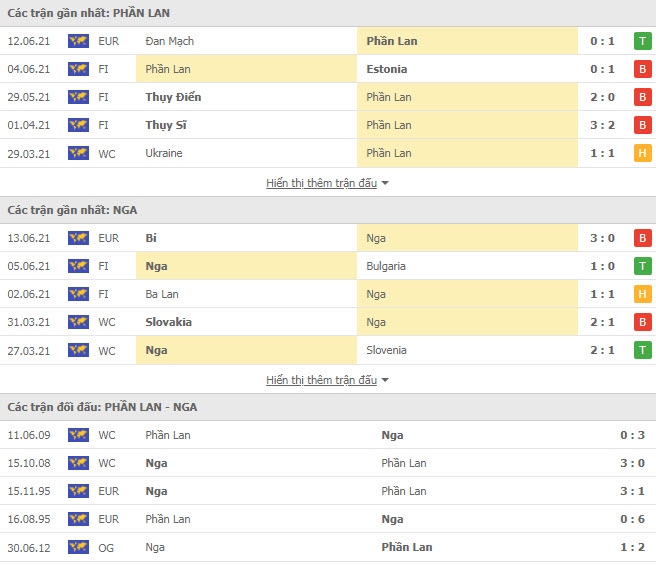The image size is (656, 566).
Task: Open the 15.11.95 EUR match row
Action: coord(328,491)
